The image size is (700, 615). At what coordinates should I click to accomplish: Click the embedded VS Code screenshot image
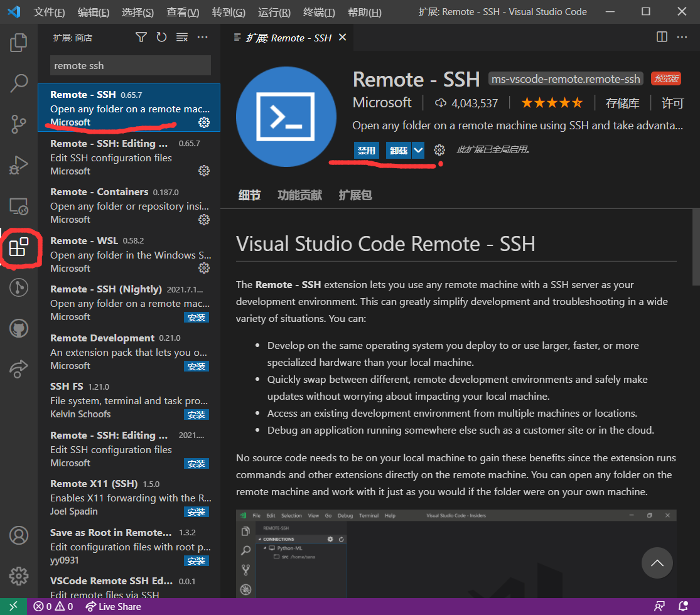(456, 553)
